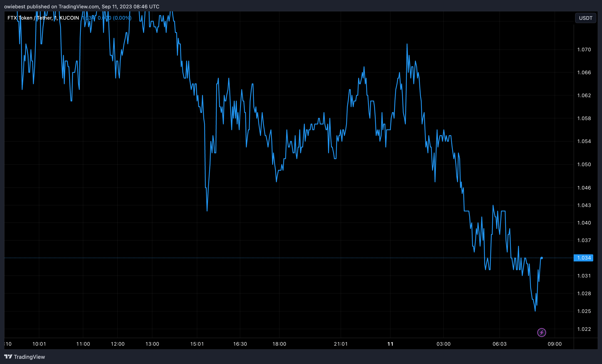
Task: Click the 13:00 time axis label
Action: [152, 344]
